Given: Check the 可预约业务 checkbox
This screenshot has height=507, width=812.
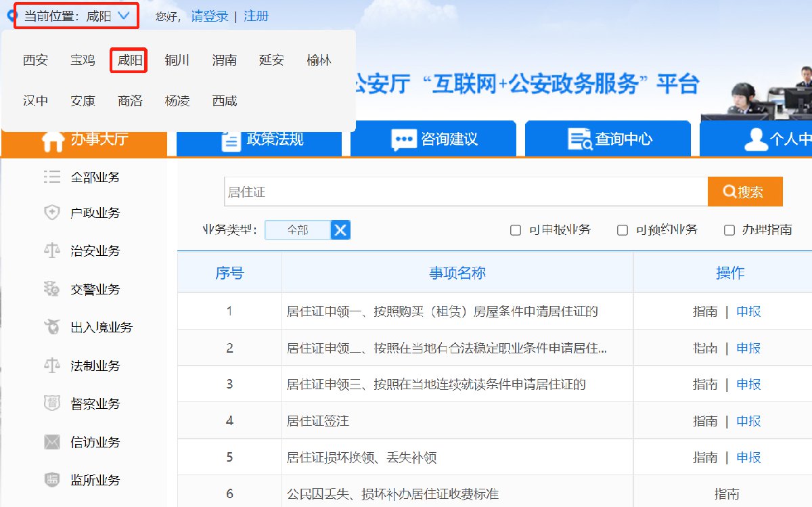Looking at the screenshot, I should (x=623, y=230).
